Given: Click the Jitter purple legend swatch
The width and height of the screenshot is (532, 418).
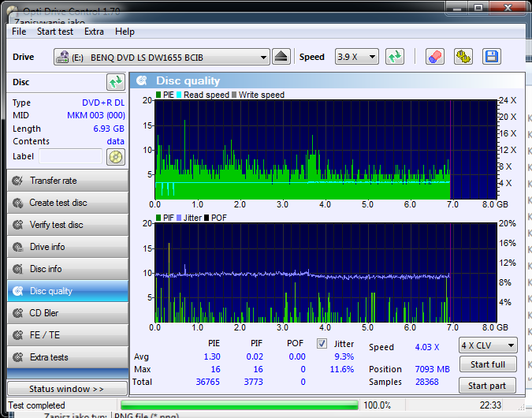Looking at the screenshot, I should 179,218.
